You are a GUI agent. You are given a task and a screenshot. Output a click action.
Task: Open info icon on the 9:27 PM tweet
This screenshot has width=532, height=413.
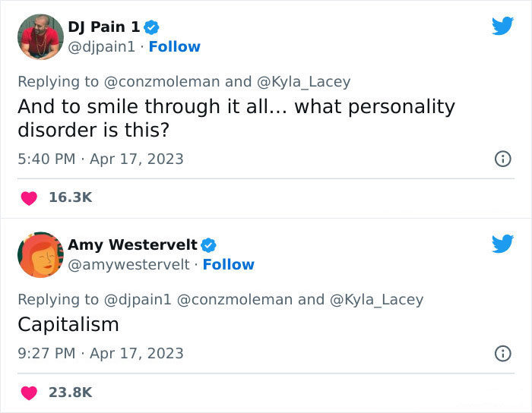pos(502,353)
